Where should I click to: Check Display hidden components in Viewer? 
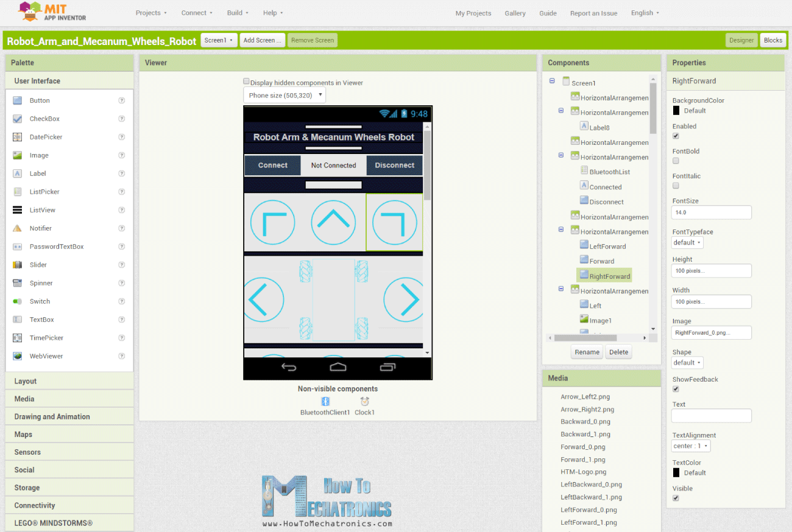246,81
